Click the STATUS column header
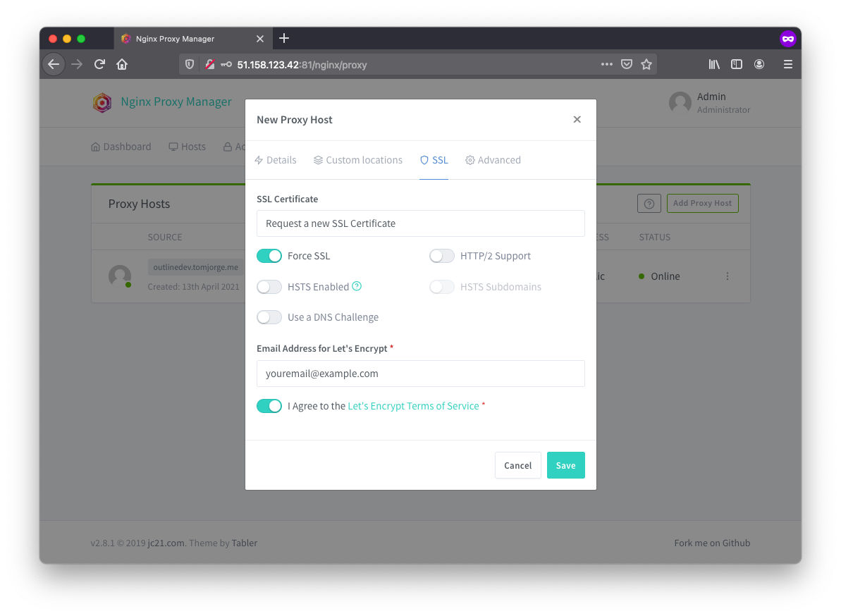The height and width of the screenshot is (616, 841). click(x=654, y=238)
